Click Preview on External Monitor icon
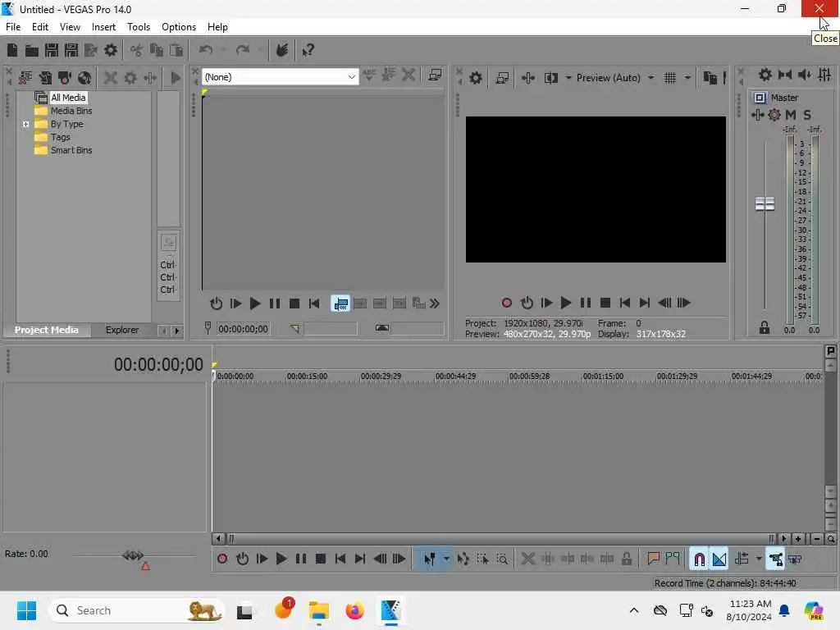Image resolution: width=840 pixels, height=630 pixels. point(502,78)
